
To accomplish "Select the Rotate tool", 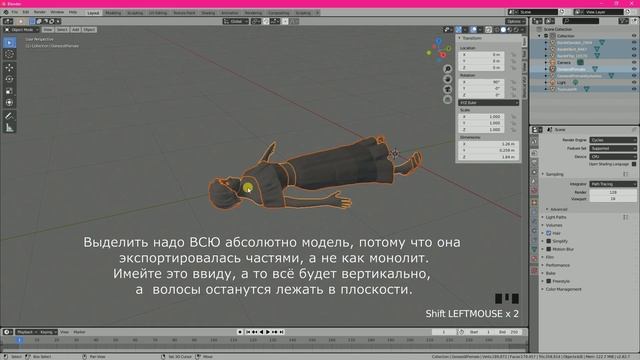I will [9, 79].
